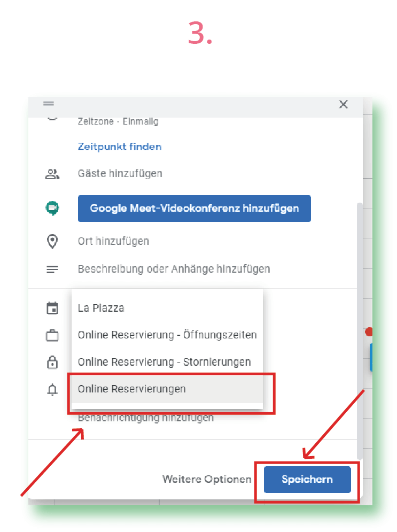Image resolution: width=397 pixels, height=532 pixels.
Task: Close the event dialog with X
Action: click(344, 104)
